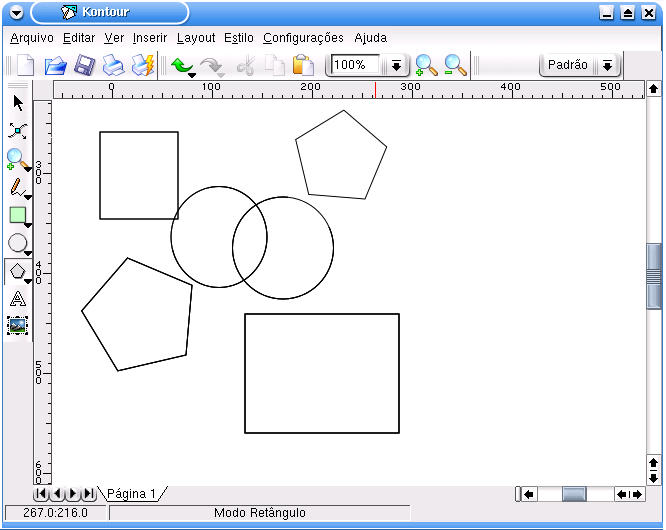666x530 pixels.
Task: Print the document with the printer icon
Action: pos(113,65)
